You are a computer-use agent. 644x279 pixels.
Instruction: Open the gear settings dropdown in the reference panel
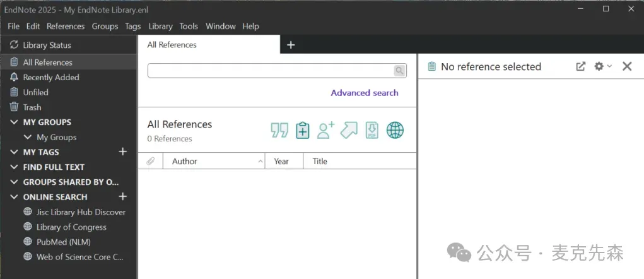[x=603, y=66]
